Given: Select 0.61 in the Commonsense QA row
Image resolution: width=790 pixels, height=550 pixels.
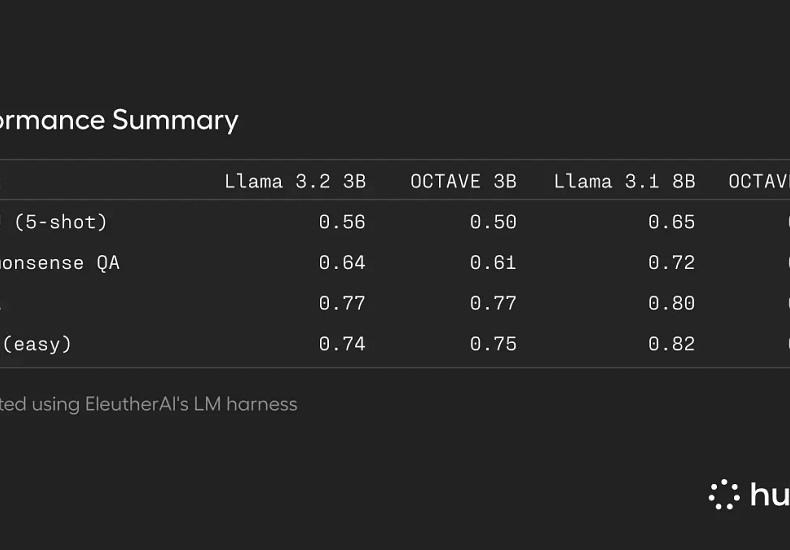Looking at the screenshot, I should [493, 263].
